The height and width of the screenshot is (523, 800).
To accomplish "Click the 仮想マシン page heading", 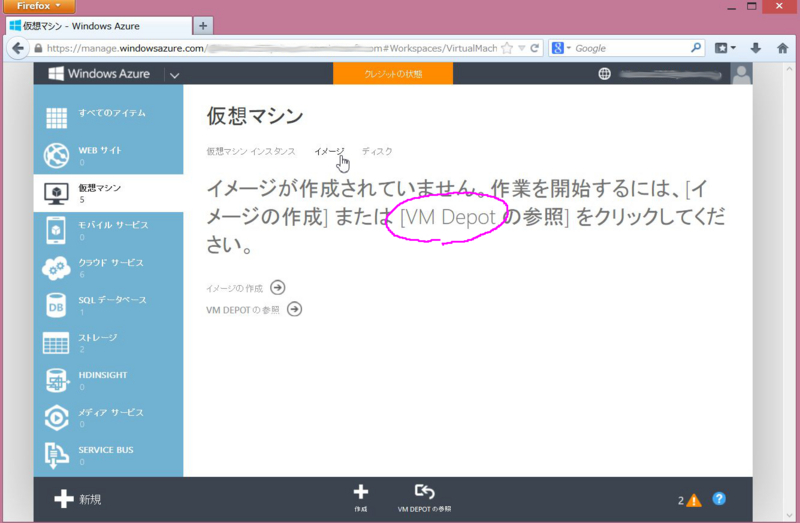I will 255,116.
